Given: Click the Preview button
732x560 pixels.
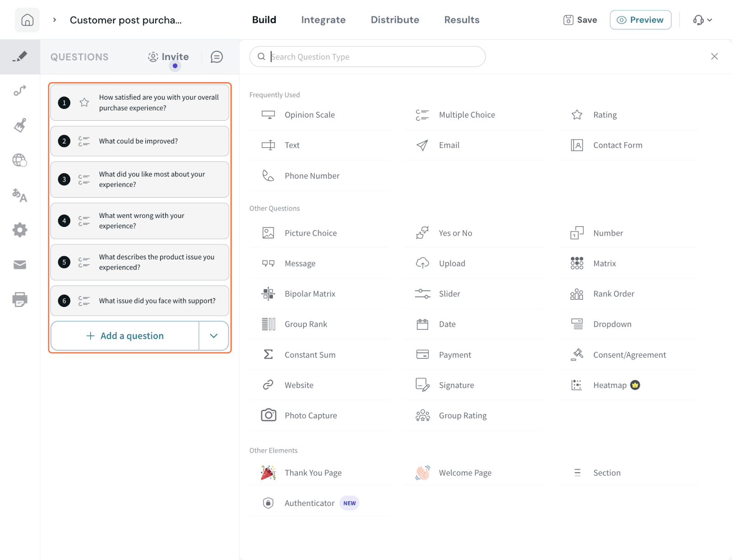Looking at the screenshot, I should [x=640, y=20].
